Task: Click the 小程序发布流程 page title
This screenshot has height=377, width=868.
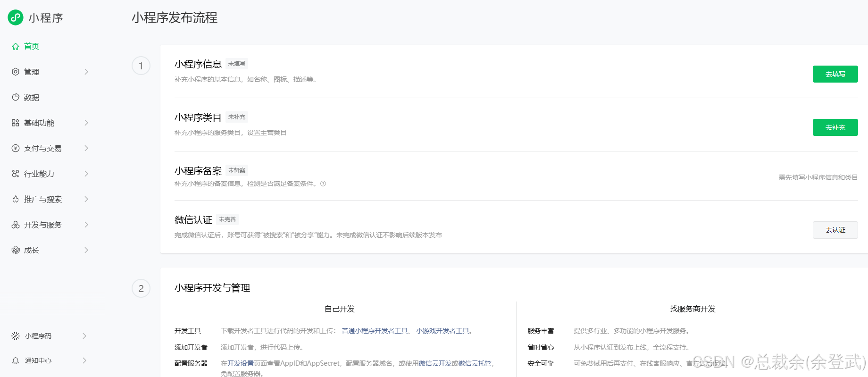Action: 175,18
